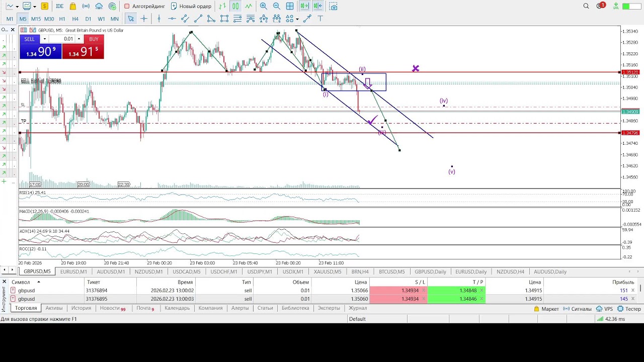The height and width of the screenshot is (362, 644).
Task: Select the arrowed line tool
Action: pyautogui.click(x=307, y=19)
